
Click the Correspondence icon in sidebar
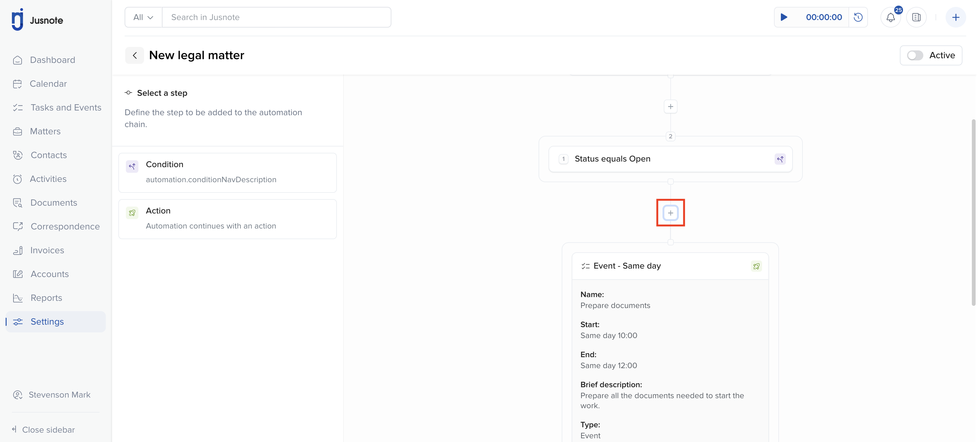[x=18, y=226]
